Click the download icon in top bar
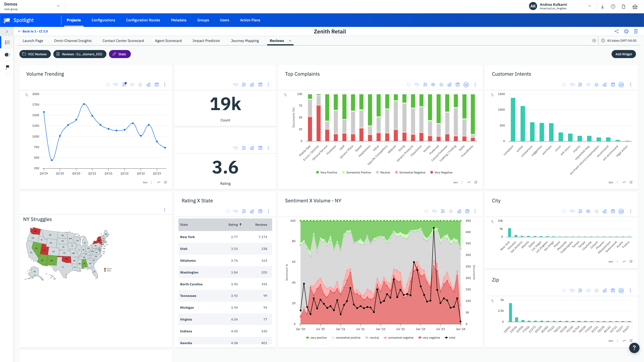This screenshot has width=644, height=362. (x=602, y=7)
